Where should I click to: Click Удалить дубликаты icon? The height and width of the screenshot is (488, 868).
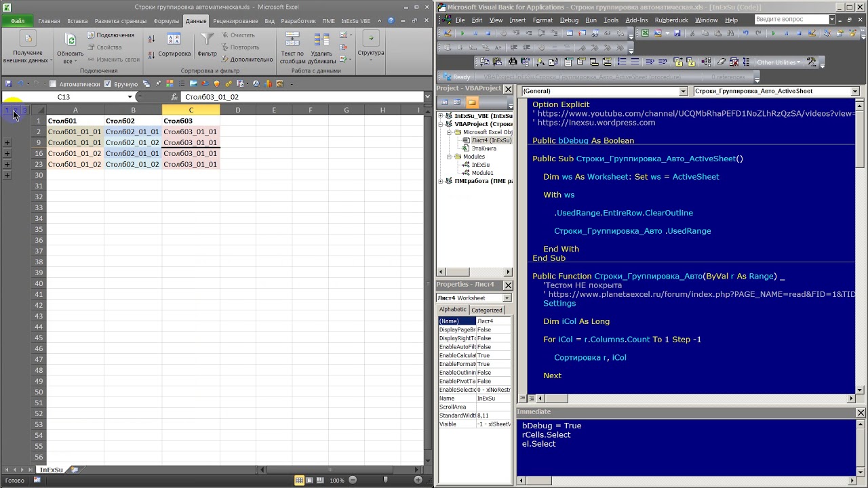(x=321, y=39)
